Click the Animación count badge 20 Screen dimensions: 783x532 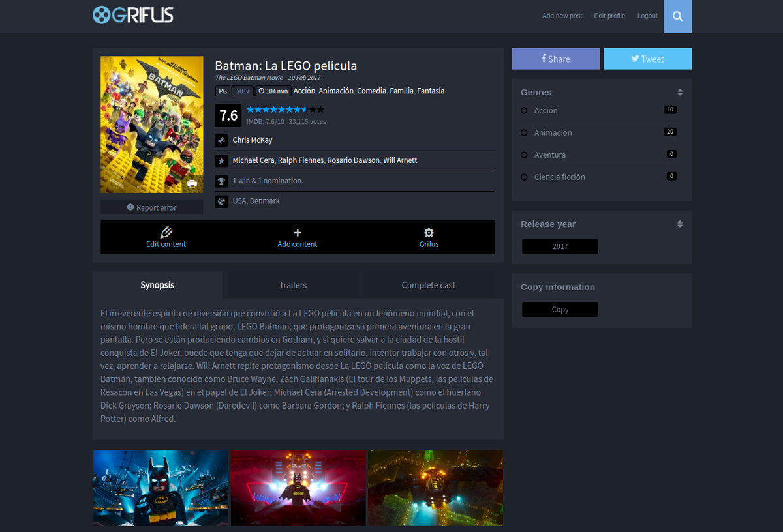(x=670, y=132)
